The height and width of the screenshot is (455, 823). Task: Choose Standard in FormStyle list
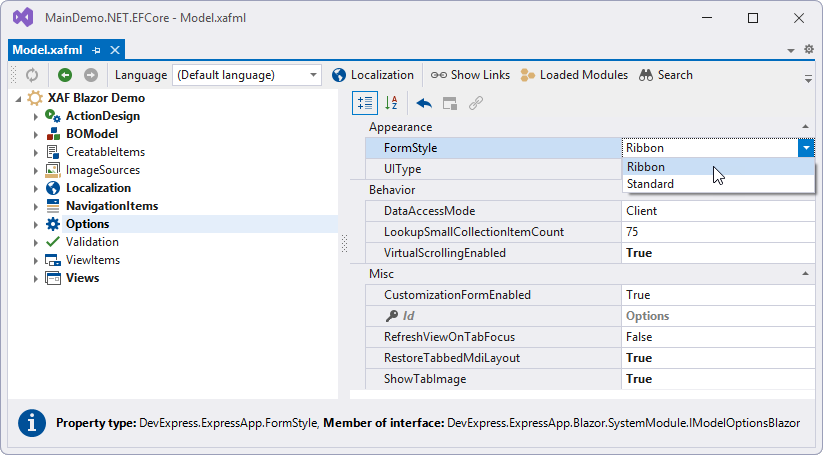pyautogui.click(x=718, y=184)
